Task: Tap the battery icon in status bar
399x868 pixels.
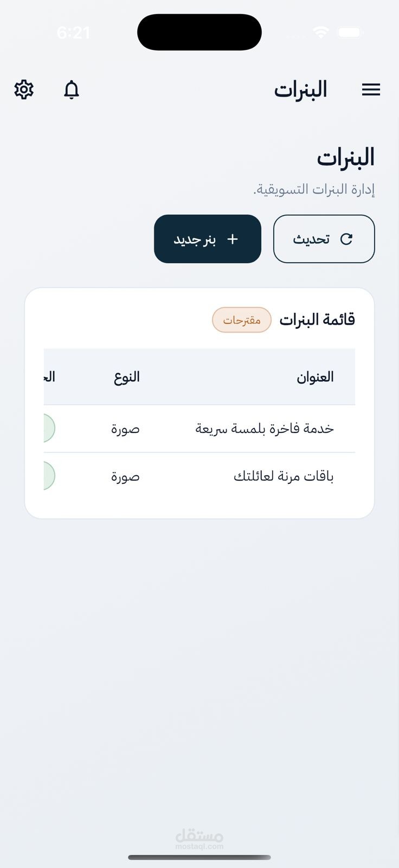Action: (x=350, y=33)
